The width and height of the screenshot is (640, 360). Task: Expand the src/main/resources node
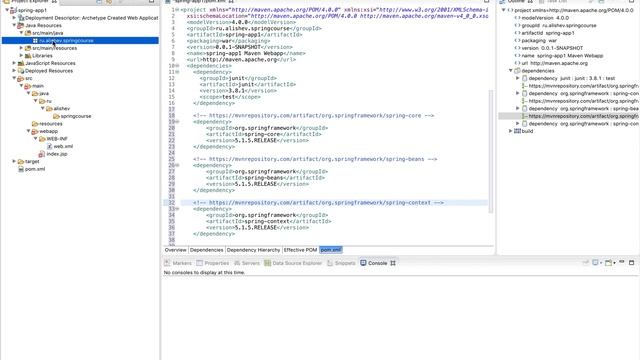pos(22,48)
